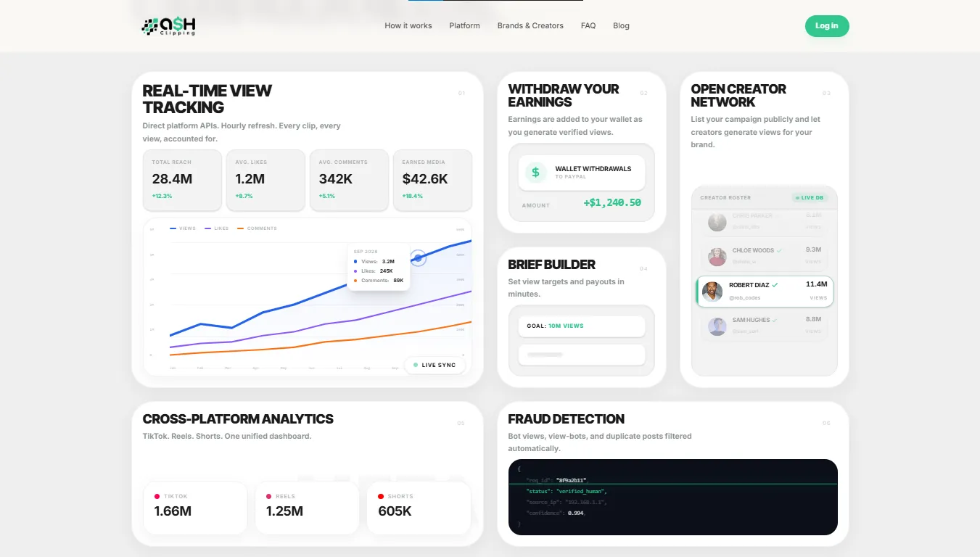Go to Brands & Creators page
980x557 pixels.
pos(530,25)
